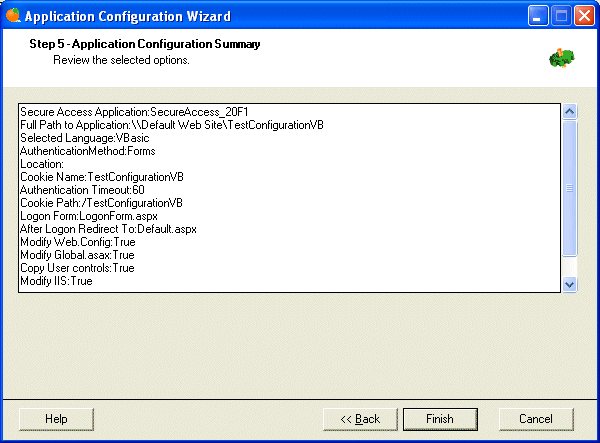Cancel the configuration wizard
Image resolution: width=600 pixels, height=443 pixels.
coord(536,419)
